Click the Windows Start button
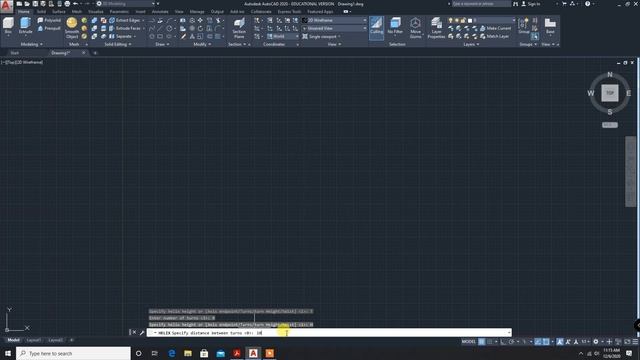Image resolution: width=640 pixels, height=360 pixels. pyautogui.click(x=8, y=353)
